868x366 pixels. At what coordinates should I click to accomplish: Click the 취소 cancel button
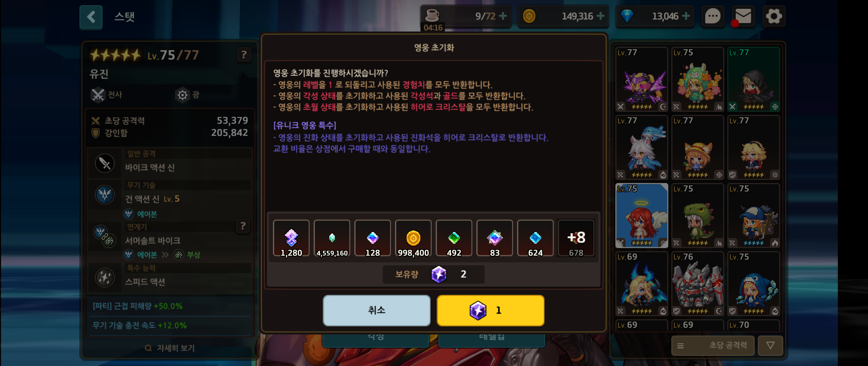pos(377,310)
